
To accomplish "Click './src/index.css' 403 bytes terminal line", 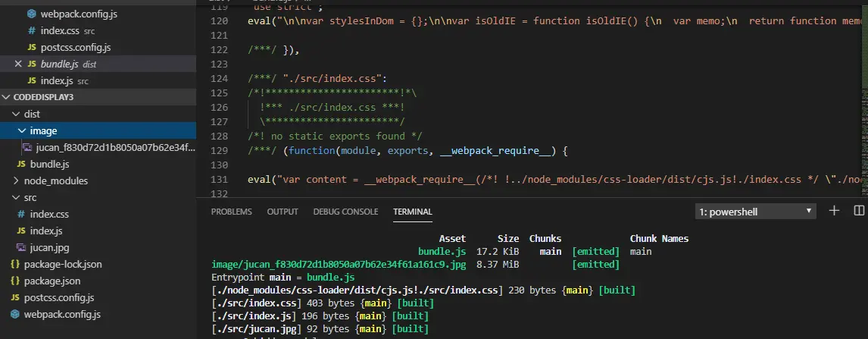I will [323, 303].
